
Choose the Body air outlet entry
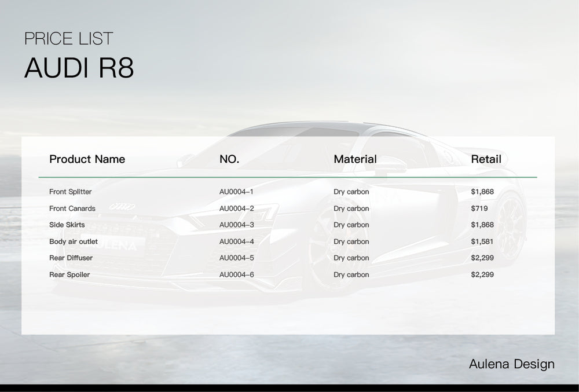[x=74, y=241]
